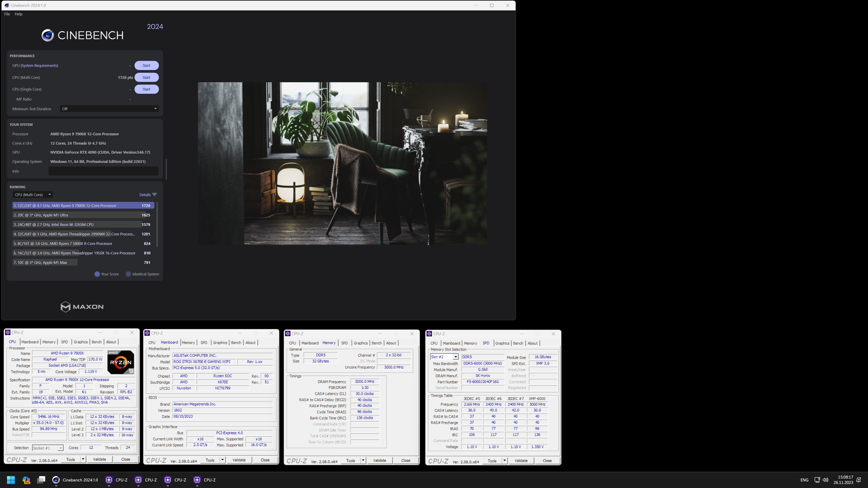Select the Apple M1 Max ranking entry
The image size is (868, 488).
tap(83, 262)
